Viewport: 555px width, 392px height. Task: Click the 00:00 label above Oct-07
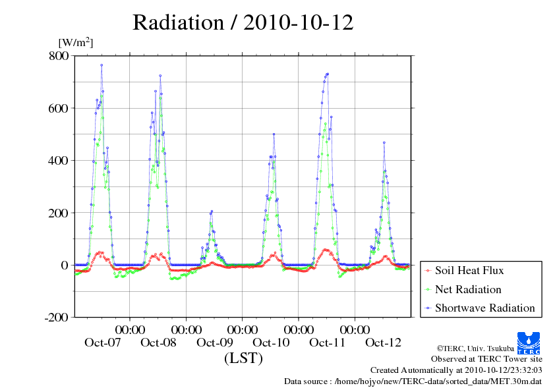click(x=130, y=329)
